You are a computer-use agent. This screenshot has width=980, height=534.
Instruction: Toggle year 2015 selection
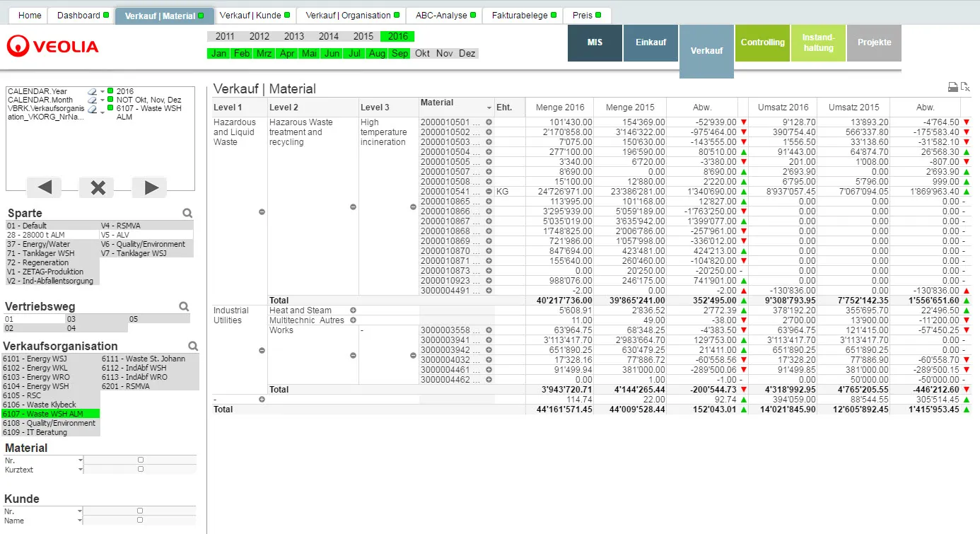(363, 36)
